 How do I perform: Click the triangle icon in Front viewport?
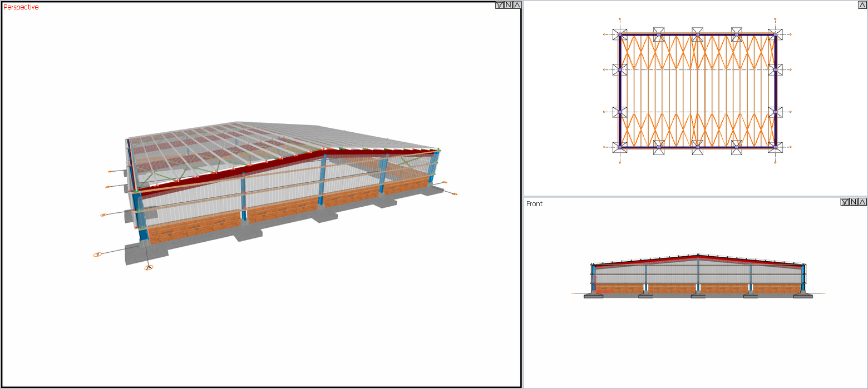tap(862, 202)
